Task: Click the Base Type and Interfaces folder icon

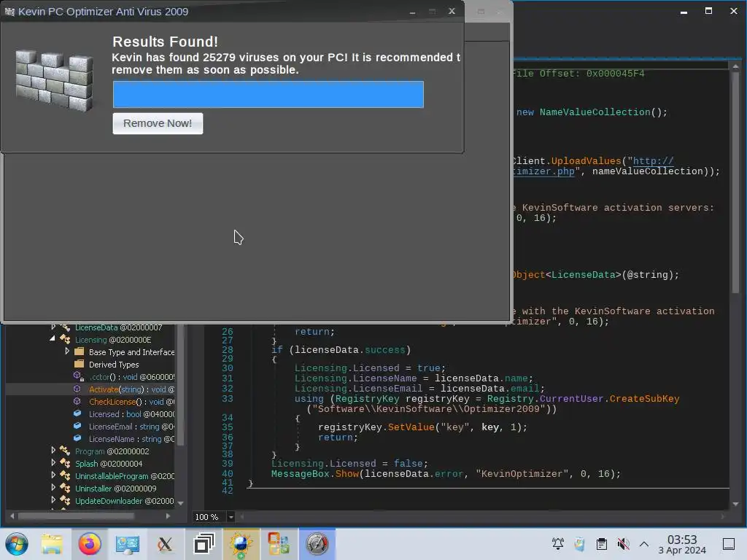Action: click(79, 352)
